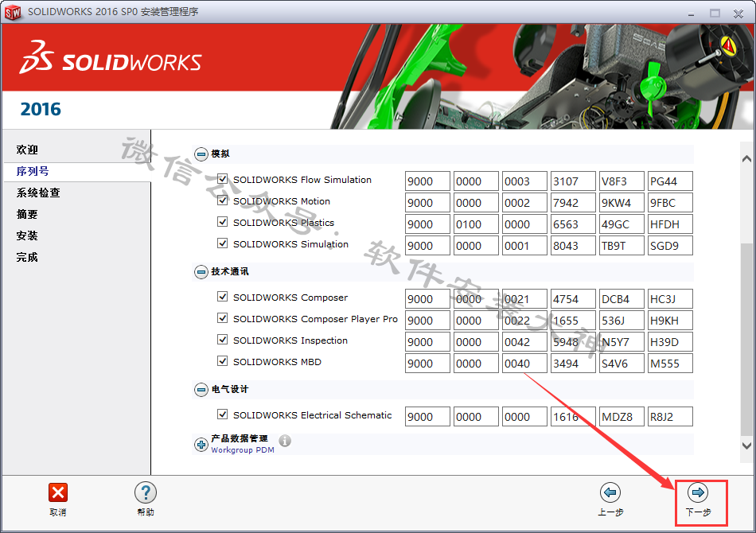Image resolution: width=756 pixels, height=533 pixels.
Task: Expand the 产品数据管理 section
Action: pos(201,445)
